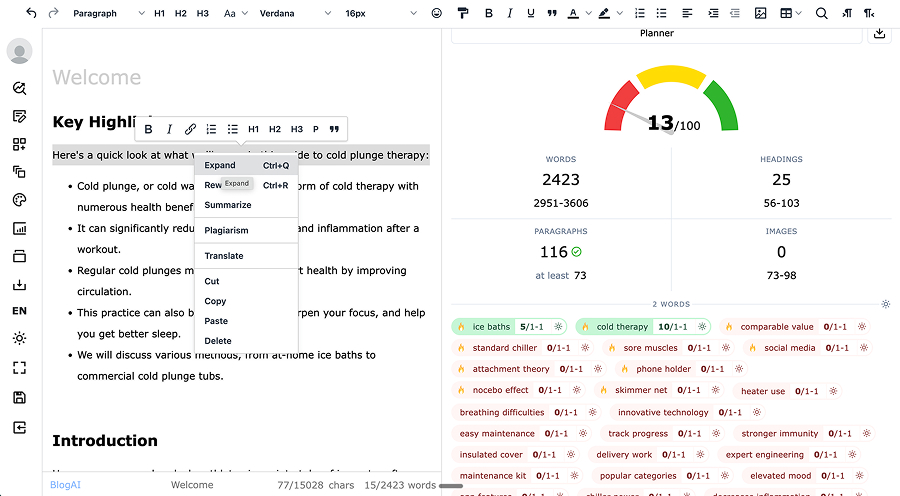
Task: Toggle bold in the top toolbar
Action: click(488, 13)
